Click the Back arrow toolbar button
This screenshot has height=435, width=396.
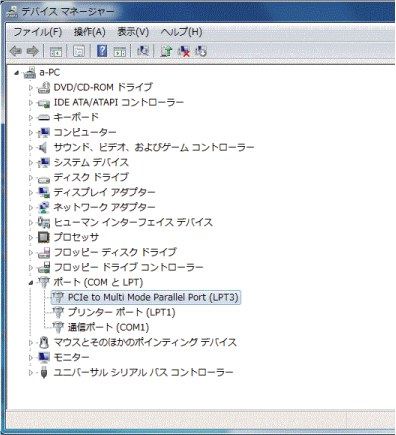click(16, 51)
